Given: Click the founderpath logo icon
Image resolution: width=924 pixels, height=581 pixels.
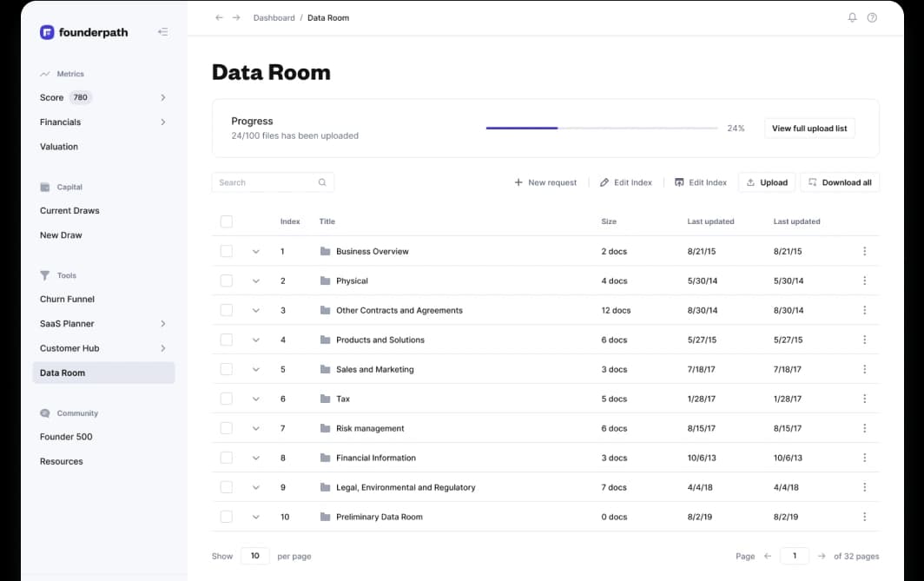Looking at the screenshot, I should 47,32.
